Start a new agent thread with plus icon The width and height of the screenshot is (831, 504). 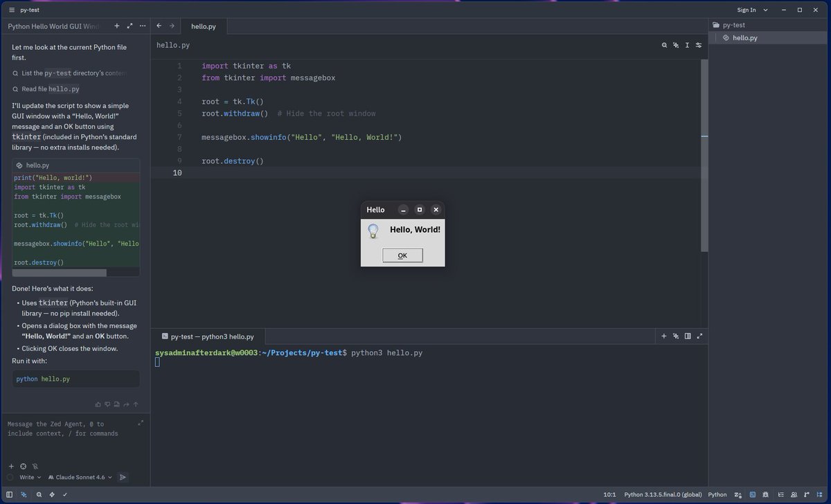[117, 26]
